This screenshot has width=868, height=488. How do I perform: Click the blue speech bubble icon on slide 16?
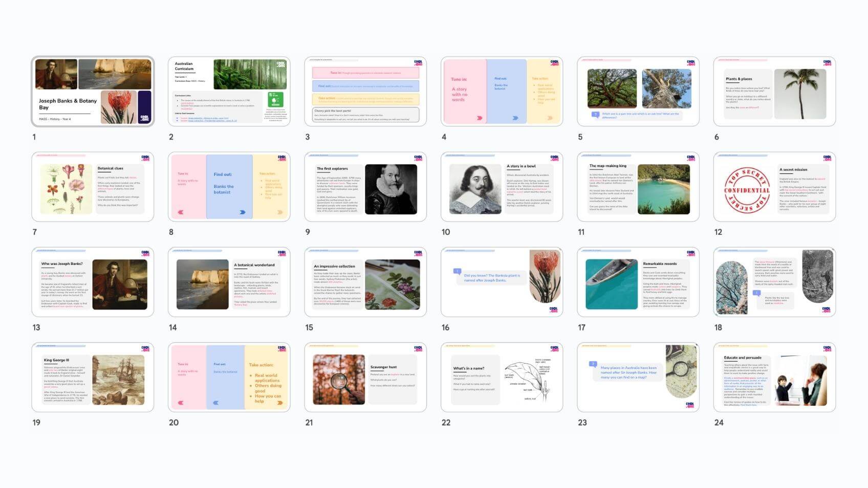[x=458, y=271]
